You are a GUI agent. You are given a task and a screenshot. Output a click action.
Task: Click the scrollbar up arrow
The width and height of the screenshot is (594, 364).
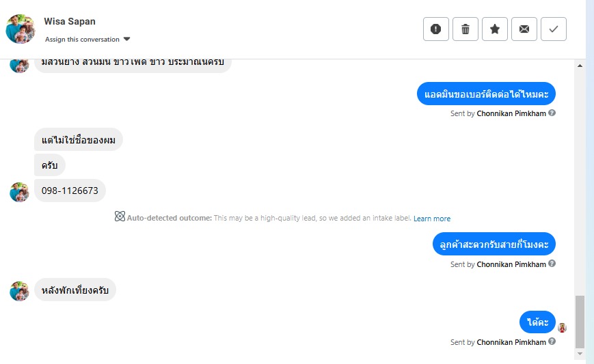580,66
